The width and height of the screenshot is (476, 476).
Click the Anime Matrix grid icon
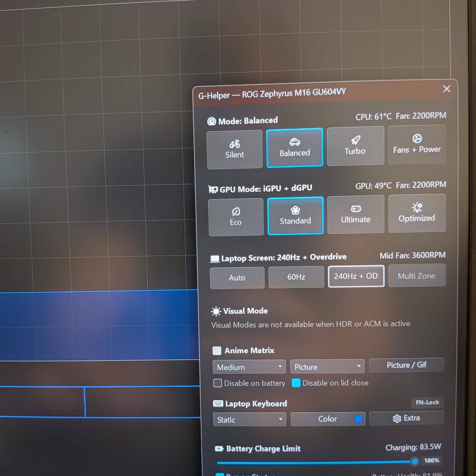(x=217, y=350)
